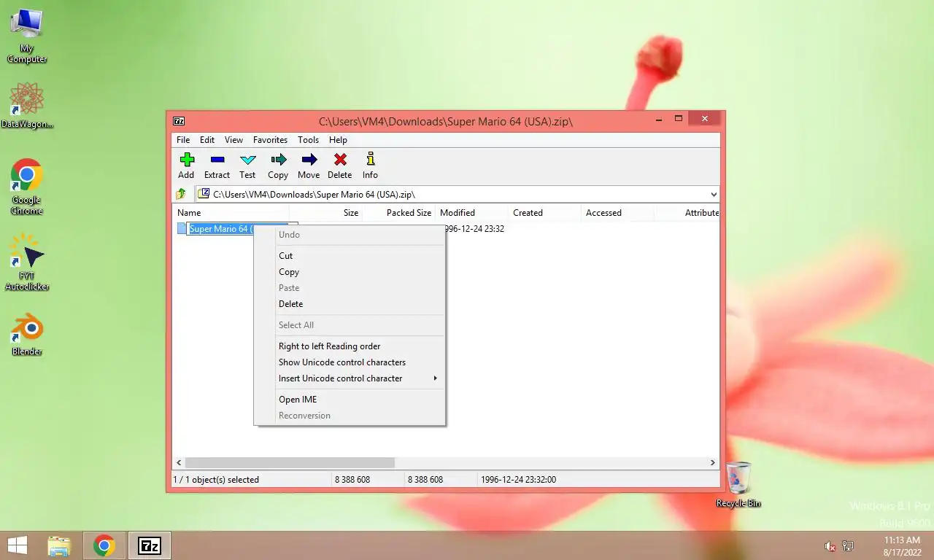Image resolution: width=934 pixels, height=560 pixels.
Task: Click the status bar date 1996-12-24 23:32:00
Action: tap(519, 480)
